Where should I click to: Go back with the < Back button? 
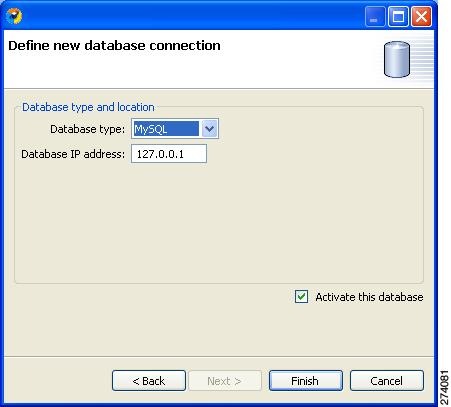(x=149, y=380)
